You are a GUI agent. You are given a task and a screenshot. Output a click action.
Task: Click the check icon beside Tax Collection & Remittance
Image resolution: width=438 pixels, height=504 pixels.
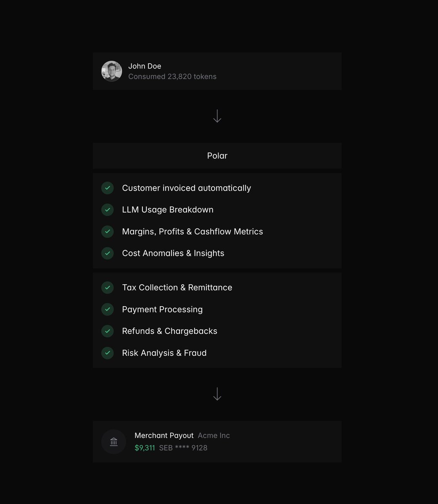[x=108, y=288]
